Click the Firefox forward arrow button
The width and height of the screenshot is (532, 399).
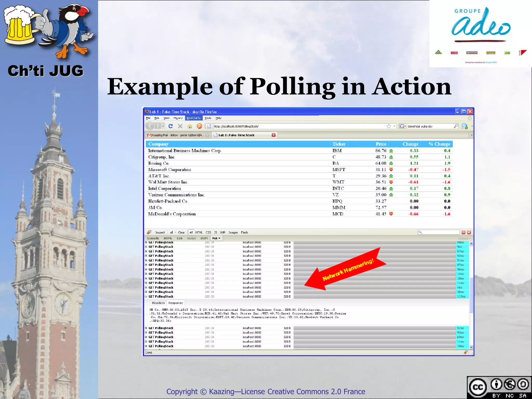(158, 126)
